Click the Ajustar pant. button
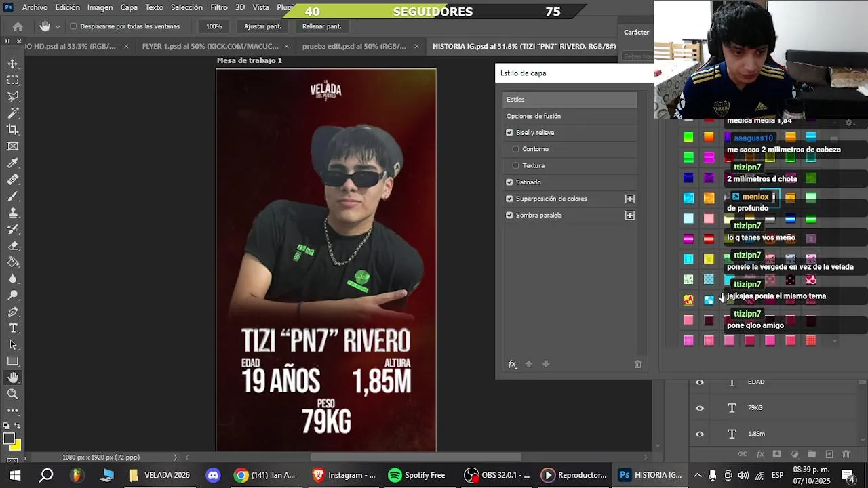The height and width of the screenshot is (488, 868). [x=262, y=26]
